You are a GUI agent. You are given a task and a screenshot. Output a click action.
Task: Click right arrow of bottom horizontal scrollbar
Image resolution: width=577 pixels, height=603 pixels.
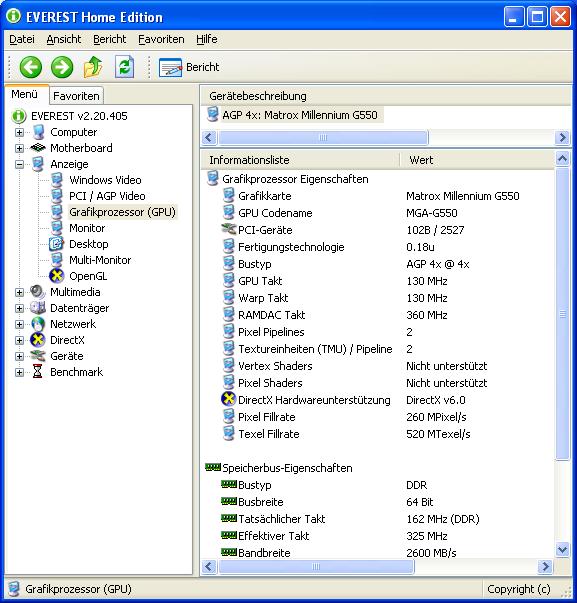pos(545,566)
